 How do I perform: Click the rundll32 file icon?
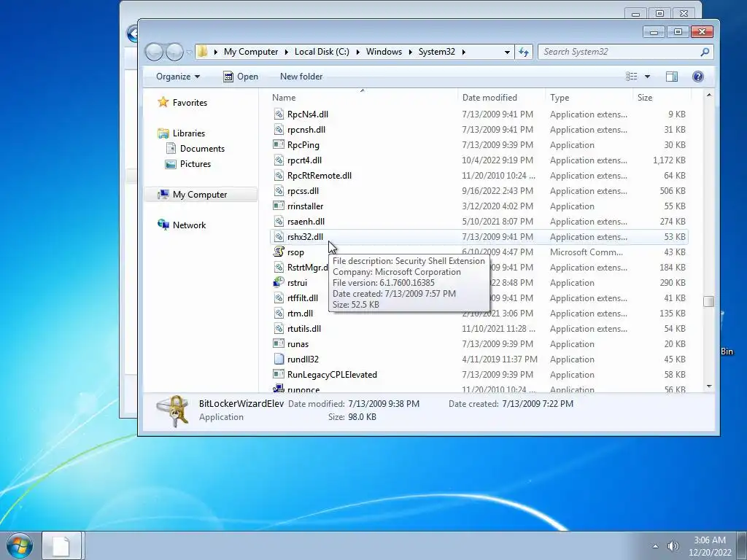279,359
